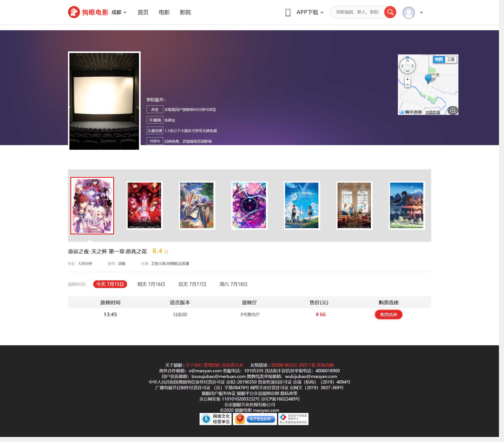Click the red search magnifier button

[390, 12]
